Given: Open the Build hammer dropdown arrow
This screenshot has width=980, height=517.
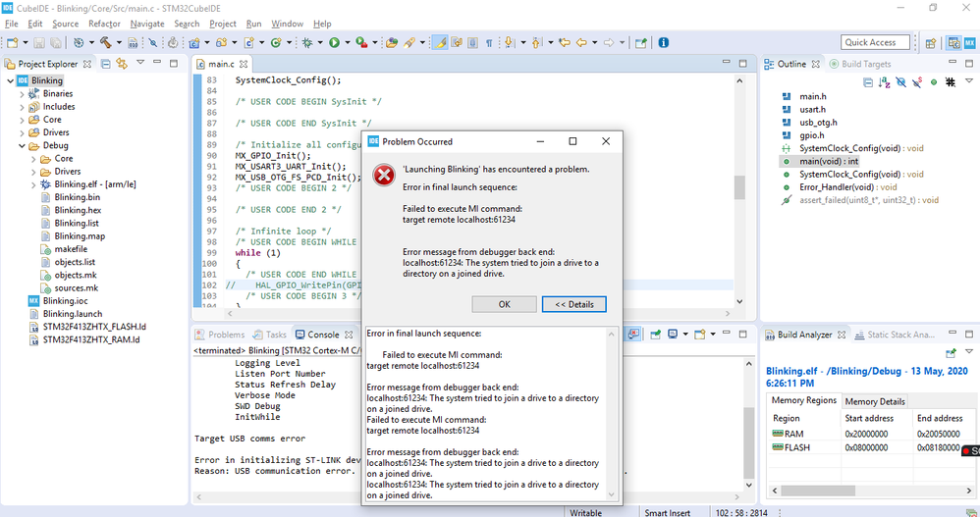Looking at the screenshot, I should [120, 42].
